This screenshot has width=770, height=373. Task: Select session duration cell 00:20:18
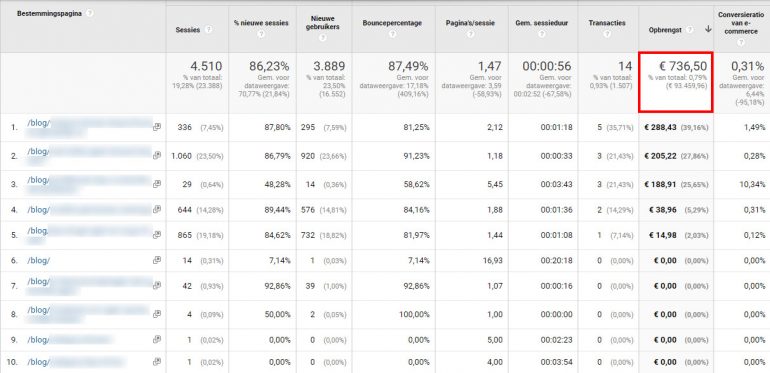pyautogui.click(x=556, y=261)
